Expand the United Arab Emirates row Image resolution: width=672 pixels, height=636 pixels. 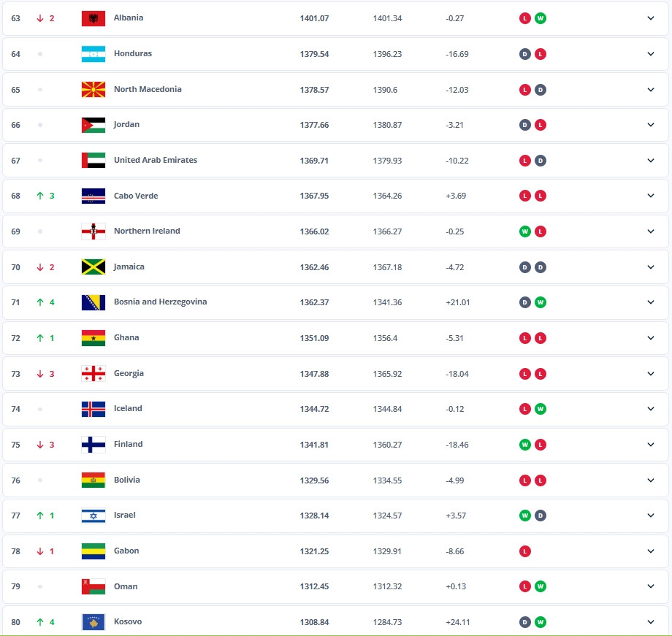point(650,161)
